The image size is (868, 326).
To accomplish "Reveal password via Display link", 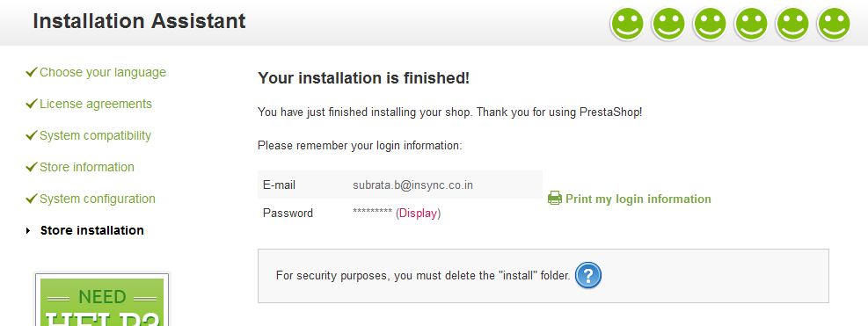I will (x=418, y=214).
